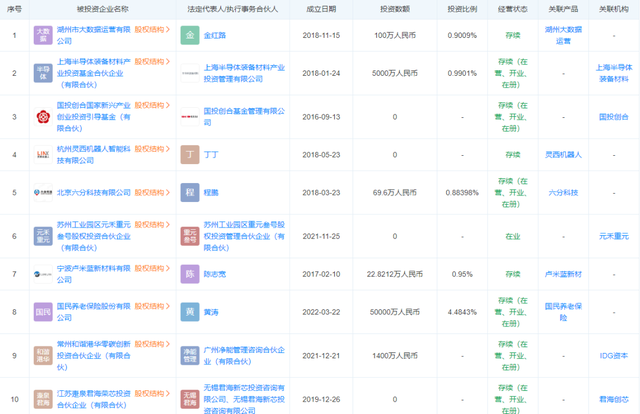Open related product 灵西机器人
The image size is (640, 414).
[x=563, y=155]
